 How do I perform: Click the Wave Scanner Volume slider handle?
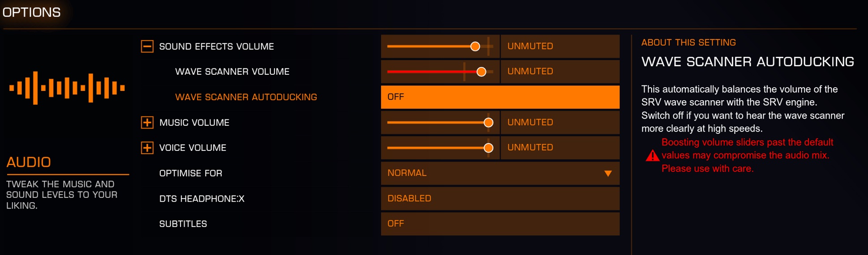[481, 72]
